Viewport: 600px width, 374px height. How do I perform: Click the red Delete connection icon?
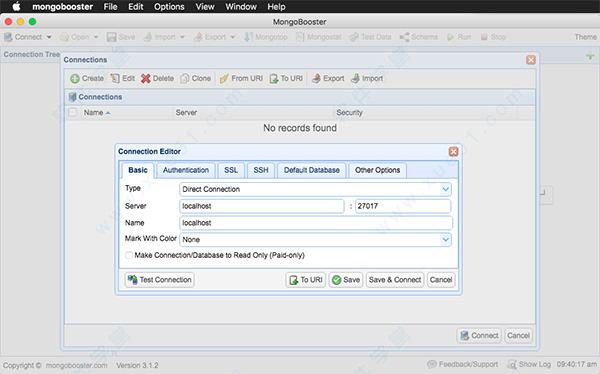[145, 78]
